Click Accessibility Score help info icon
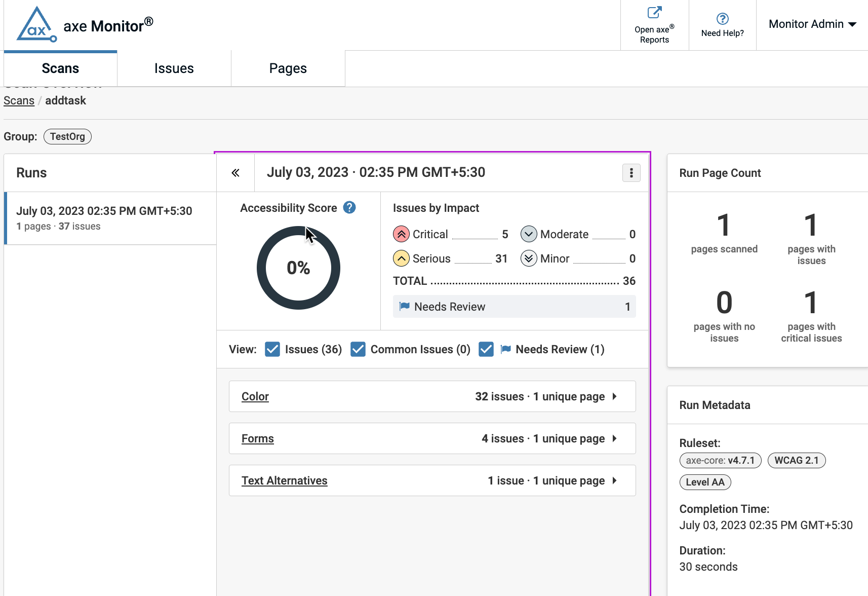The image size is (868, 596). pos(349,208)
